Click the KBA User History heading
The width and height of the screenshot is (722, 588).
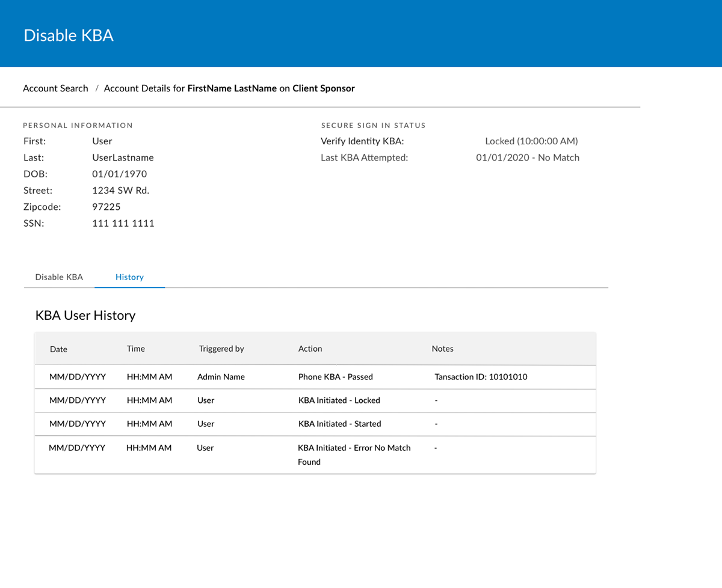click(85, 316)
